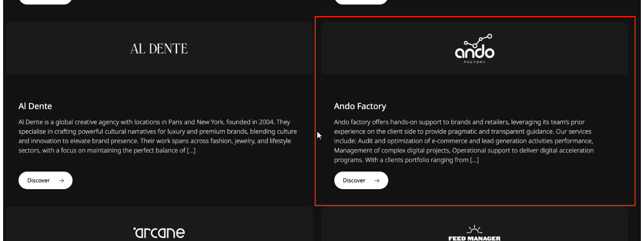This screenshot has width=644, height=241.
Task: Click the partially visible white button at top left
Action: coord(46,2)
